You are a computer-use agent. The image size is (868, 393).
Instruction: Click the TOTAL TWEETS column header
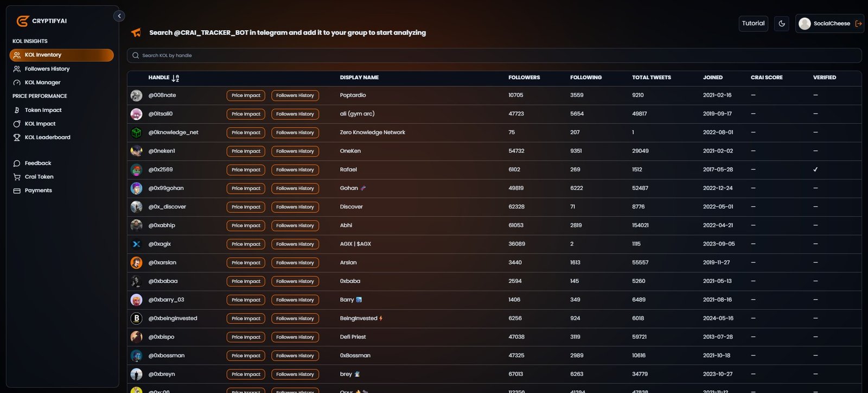point(652,78)
